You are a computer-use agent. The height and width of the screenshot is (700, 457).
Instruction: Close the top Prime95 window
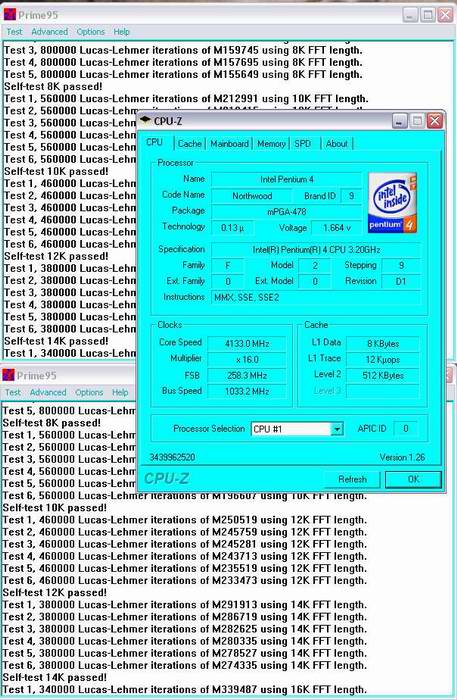445,15
